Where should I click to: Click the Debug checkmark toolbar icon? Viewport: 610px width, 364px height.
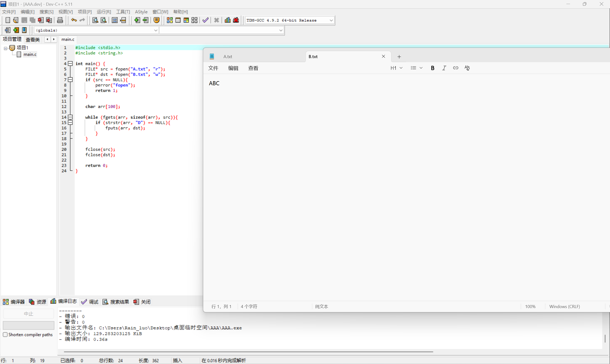205,20
